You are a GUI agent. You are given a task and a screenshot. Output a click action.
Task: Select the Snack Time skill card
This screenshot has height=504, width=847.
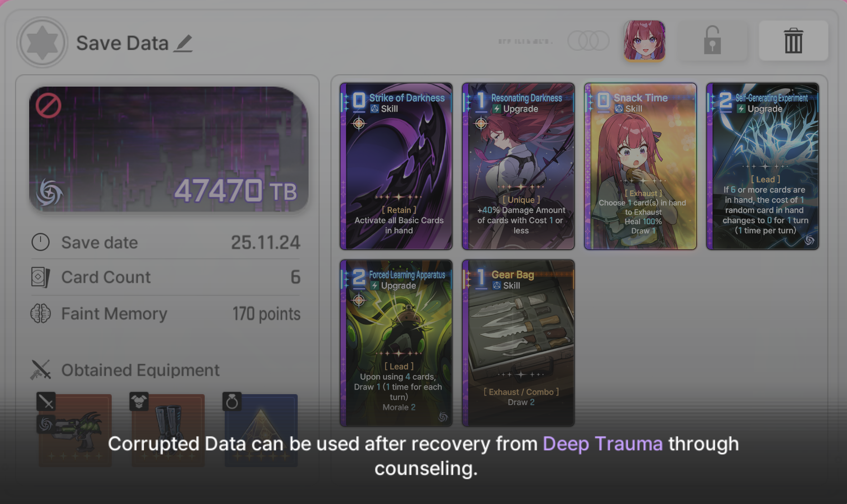[x=640, y=166]
